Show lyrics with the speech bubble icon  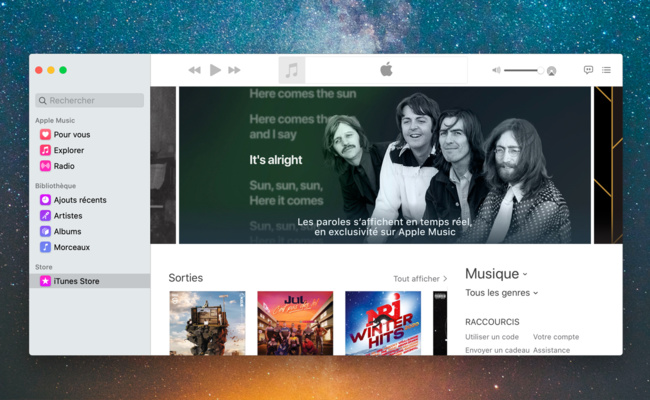tap(588, 70)
